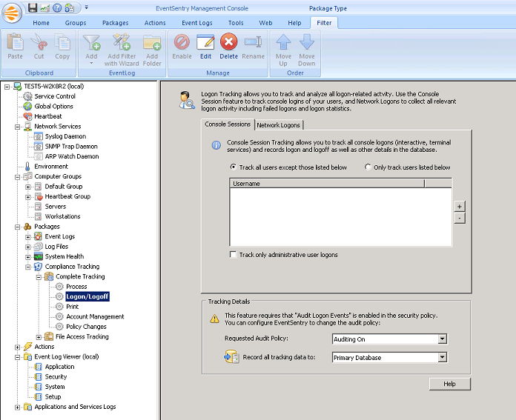Viewport: 516px width, 420px height.
Task: Click the minus button to remove a username
Action: tap(460, 218)
